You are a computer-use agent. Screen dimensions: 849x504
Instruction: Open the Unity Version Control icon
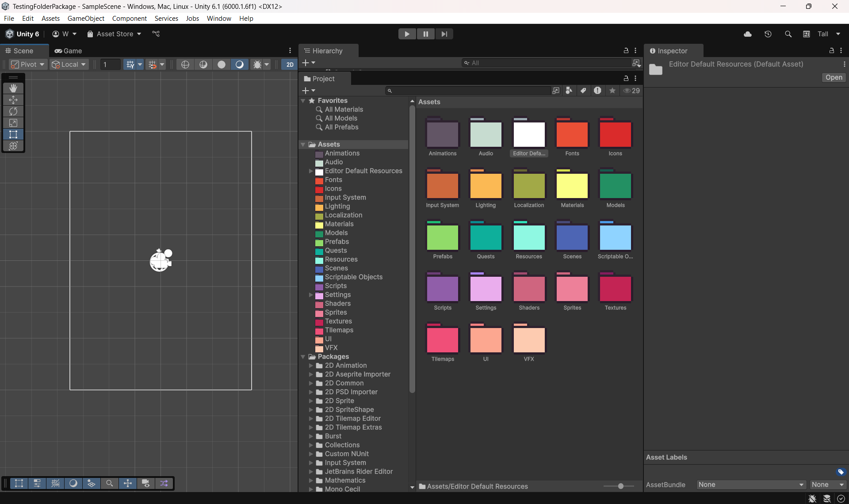[156, 34]
